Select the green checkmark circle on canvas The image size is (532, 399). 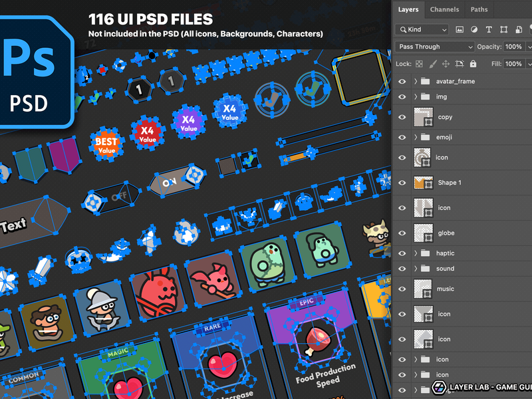(x=313, y=89)
